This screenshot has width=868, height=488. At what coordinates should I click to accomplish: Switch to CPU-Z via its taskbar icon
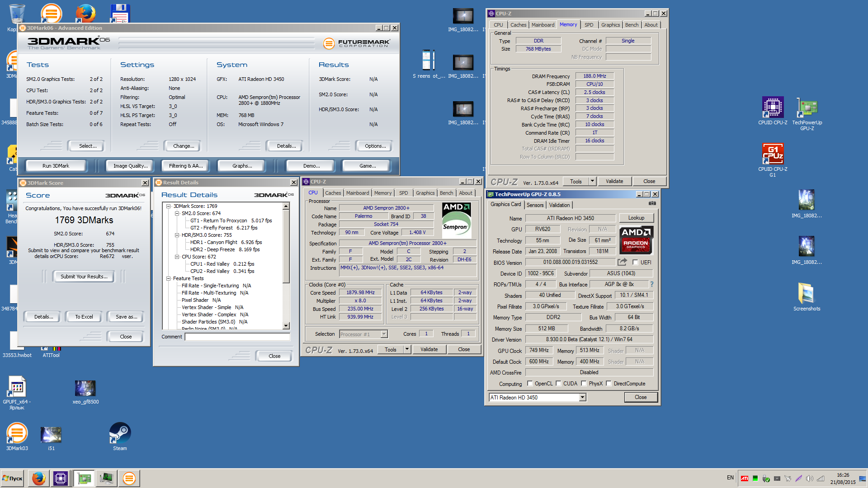pyautogui.click(x=61, y=478)
